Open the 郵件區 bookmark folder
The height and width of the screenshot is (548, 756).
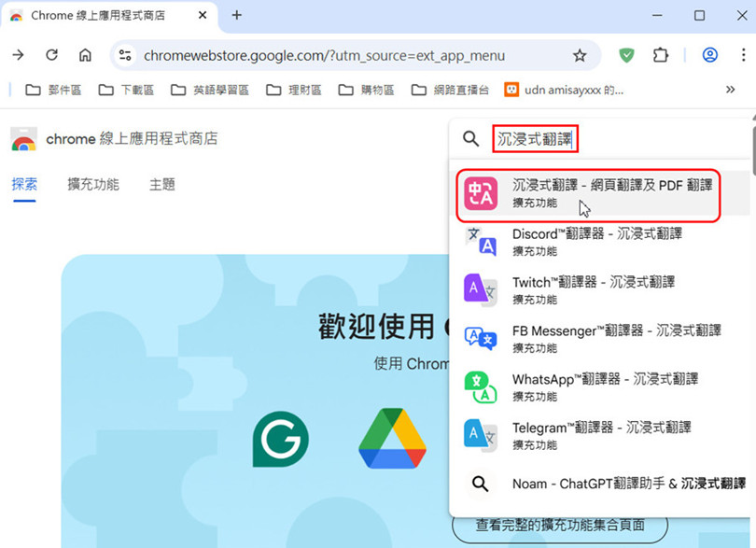(x=53, y=90)
